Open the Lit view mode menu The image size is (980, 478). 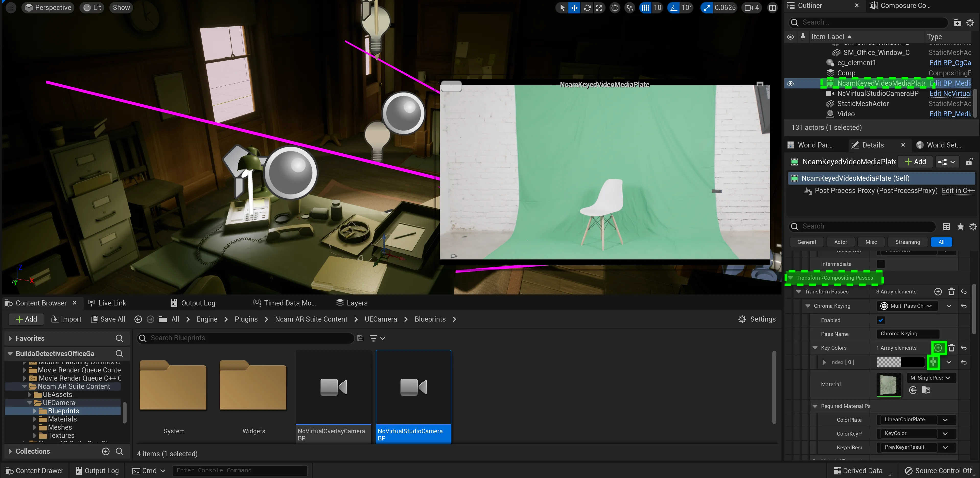(92, 8)
